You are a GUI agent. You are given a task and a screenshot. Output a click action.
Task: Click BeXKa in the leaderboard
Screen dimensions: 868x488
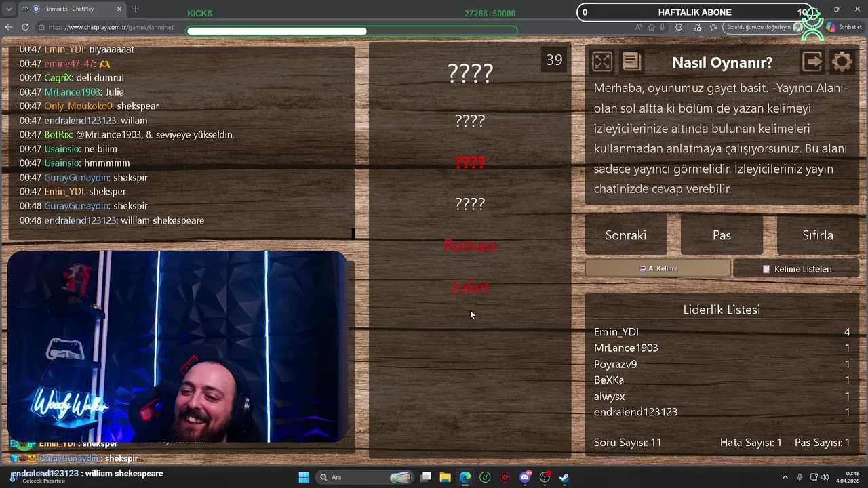pyautogui.click(x=609, y=380)
